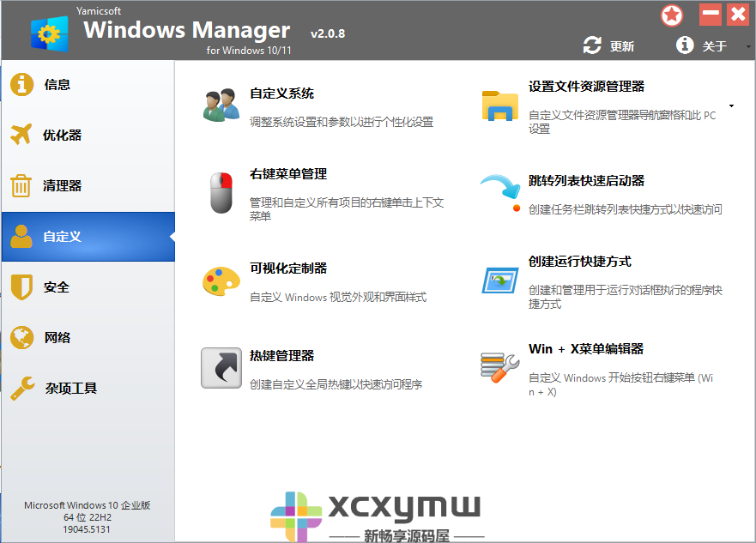Click the red star favorite icon
This screenshot has width=756, height=543.
click(672, 15)
